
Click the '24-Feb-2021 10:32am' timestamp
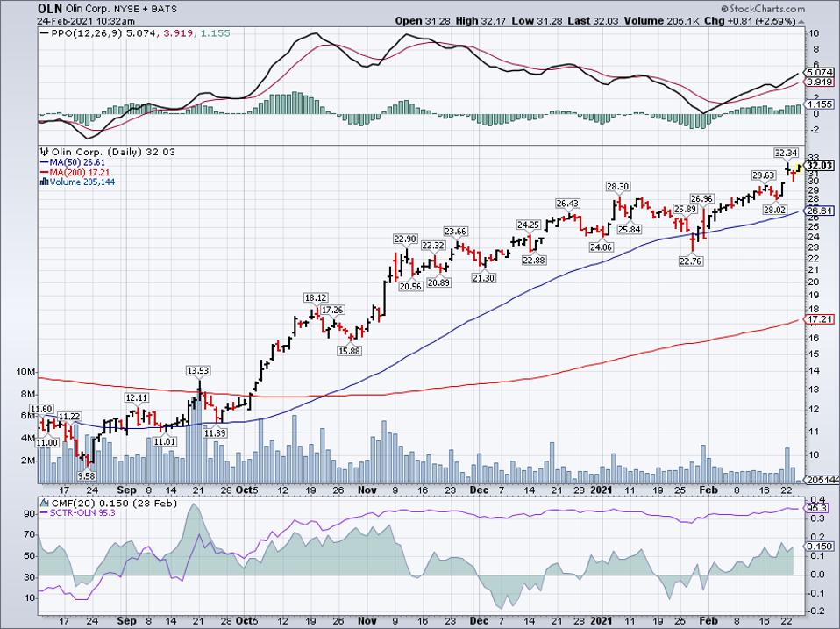point(86,21)
